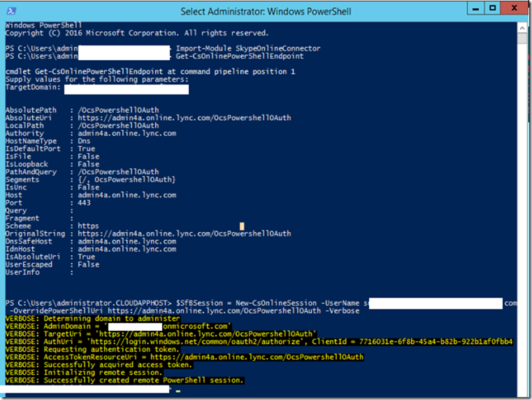This screenshot has width=532, height=400.
Task: Click the PathAndQuery '/OcsPowershellOAuth' value
Action: tap(118, 172)
